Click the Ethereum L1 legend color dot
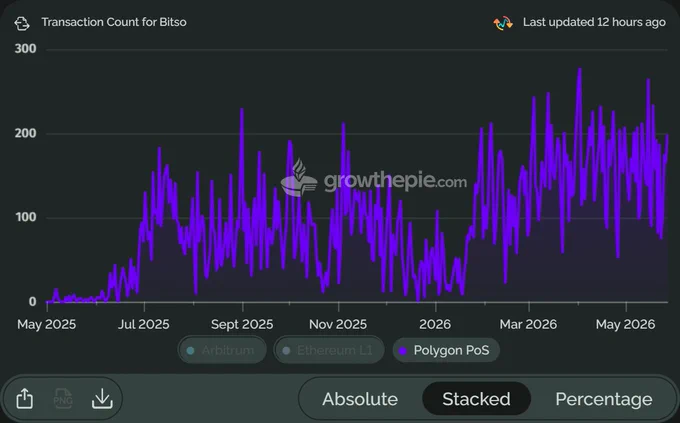The image size is (680, 423). [x=286, y=351]
